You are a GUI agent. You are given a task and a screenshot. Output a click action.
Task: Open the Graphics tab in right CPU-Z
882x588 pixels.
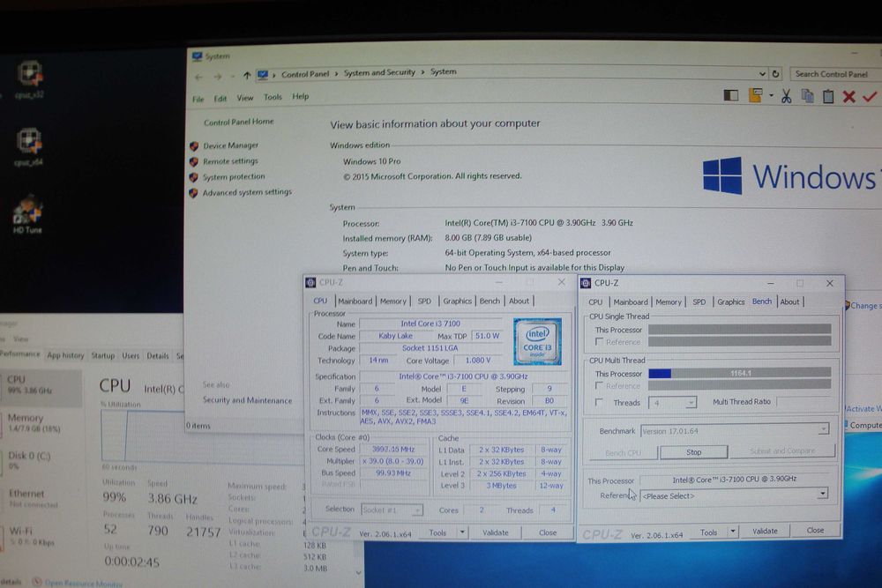730,301
